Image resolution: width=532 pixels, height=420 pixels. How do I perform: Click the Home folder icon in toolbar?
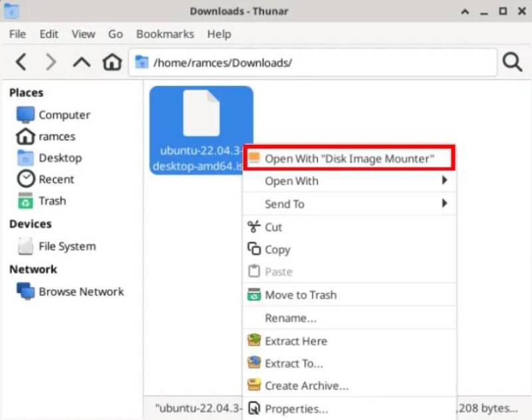(112, 62)
